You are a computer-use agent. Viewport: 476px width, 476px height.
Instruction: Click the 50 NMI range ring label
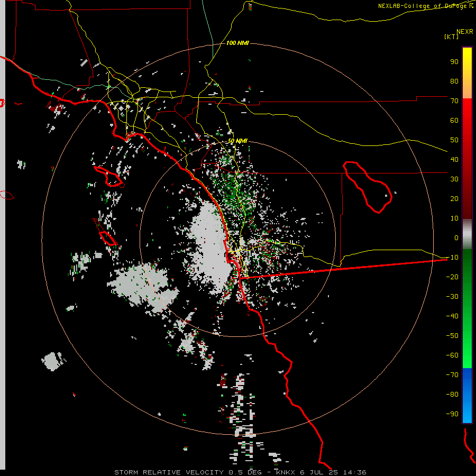coord(237,141)
